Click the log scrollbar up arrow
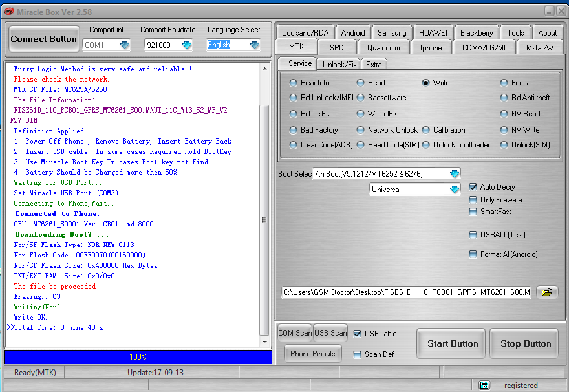The height and width of the screenshot is (392, 569). click(x=264, y=69)
